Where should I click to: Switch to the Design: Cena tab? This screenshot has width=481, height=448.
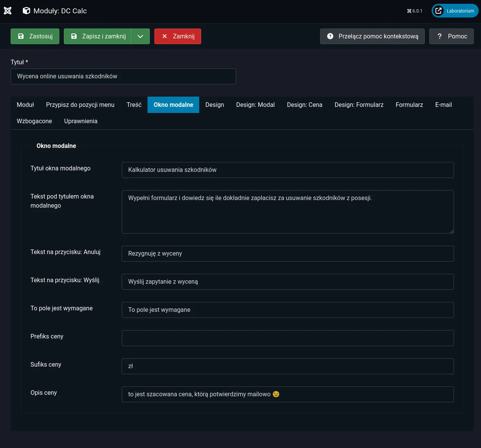click(x=304, y=105)
